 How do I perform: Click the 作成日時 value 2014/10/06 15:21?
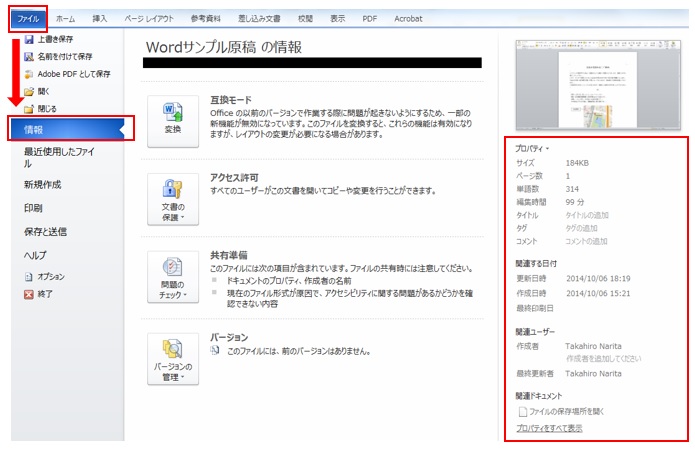[x=598, y=293]
